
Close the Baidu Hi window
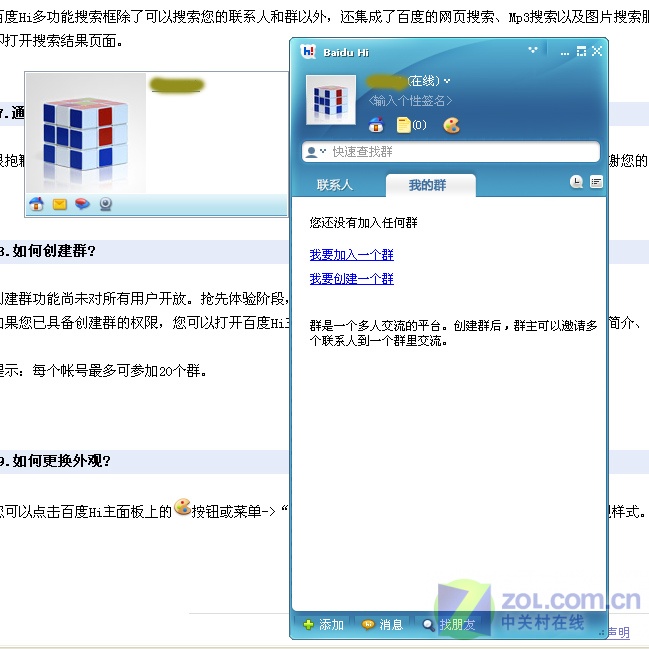pos(596,51)
